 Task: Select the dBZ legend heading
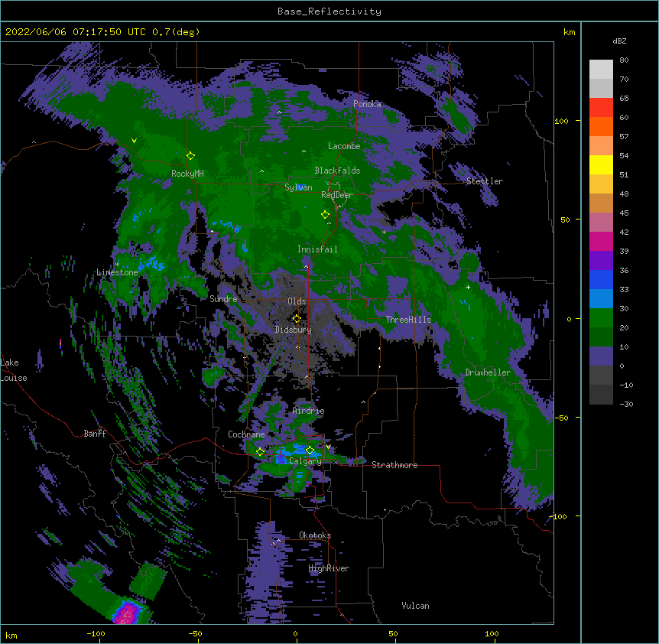click(619, 41)
